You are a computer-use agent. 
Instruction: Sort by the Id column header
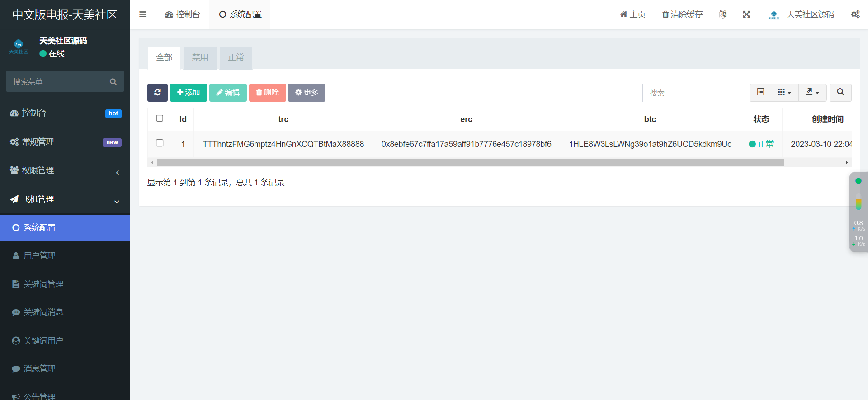(x=183, y=119)
